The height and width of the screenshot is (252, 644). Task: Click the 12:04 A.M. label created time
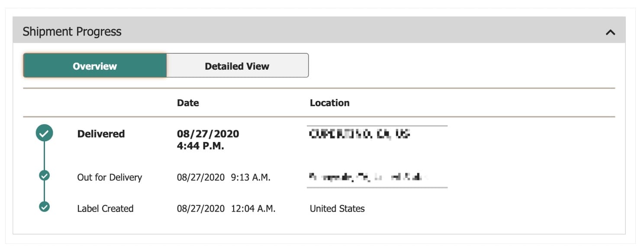click(253, 209)
